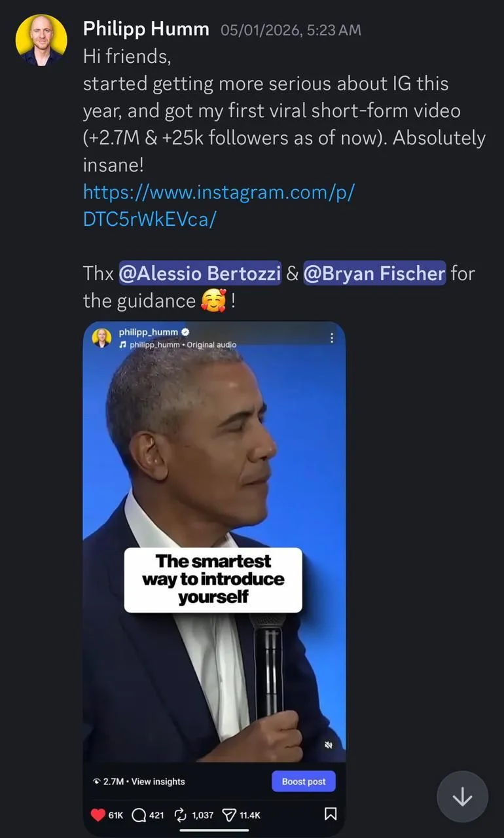Tap the philipp_humm handle in the Instagram post
504x838 pixels.
[x=148, y=332]
